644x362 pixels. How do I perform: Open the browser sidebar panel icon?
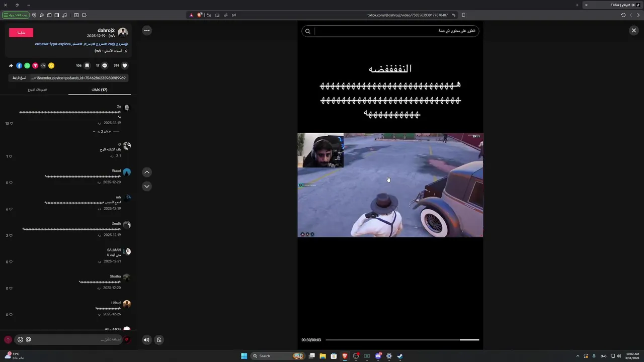click(x=57, y=15)
